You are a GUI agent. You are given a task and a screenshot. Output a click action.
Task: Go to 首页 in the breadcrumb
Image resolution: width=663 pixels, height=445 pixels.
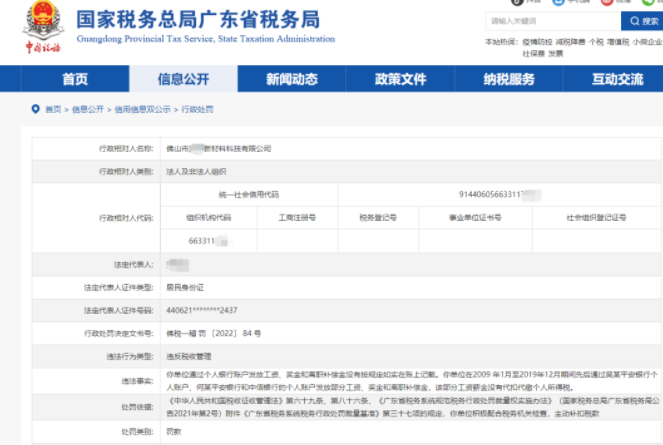[x=53, y=110]
